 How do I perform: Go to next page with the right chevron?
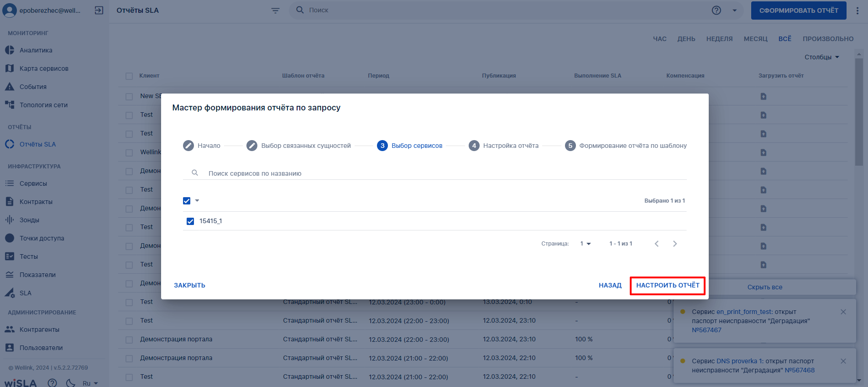pos(675,244)
